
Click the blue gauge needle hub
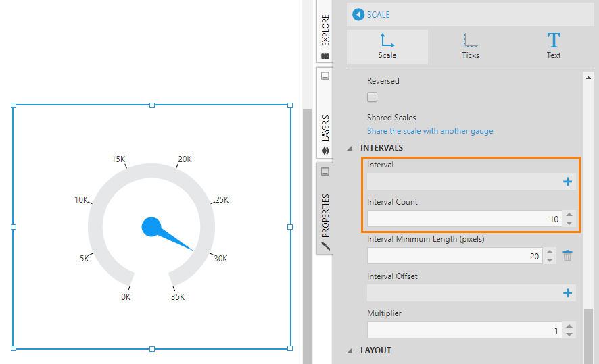pyautogui.click(x=151, y=227)
